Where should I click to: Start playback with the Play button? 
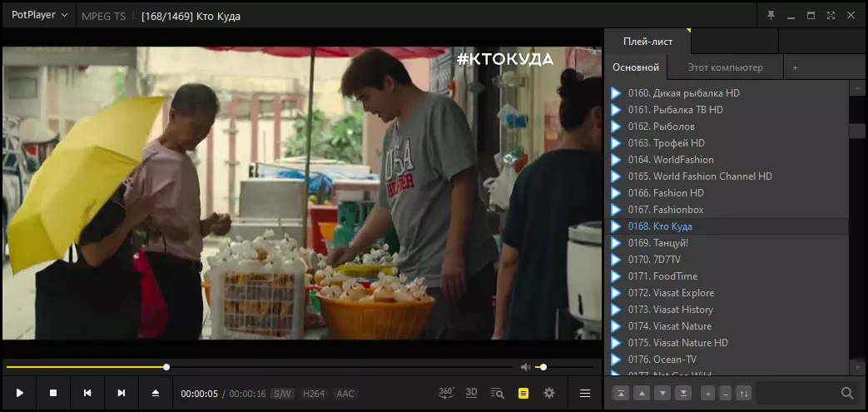click(x=20, y=393)
